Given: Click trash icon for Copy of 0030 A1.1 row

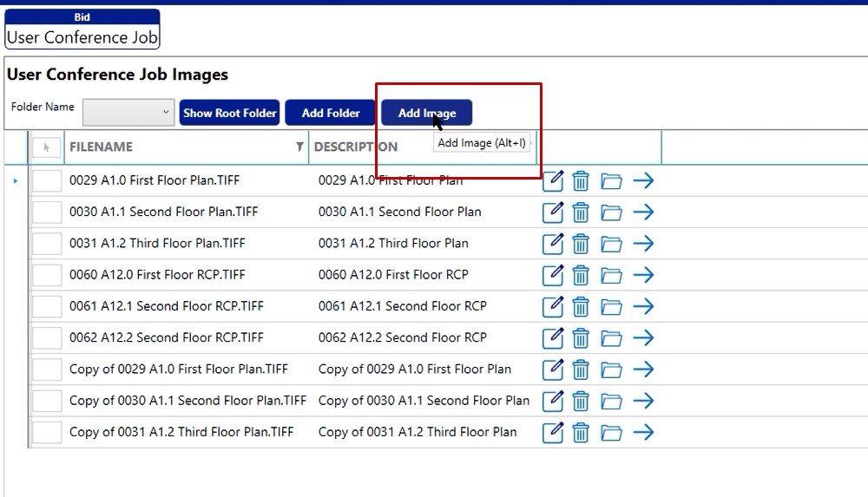Looking at the screenshot, I should click(x=581, y=401).
